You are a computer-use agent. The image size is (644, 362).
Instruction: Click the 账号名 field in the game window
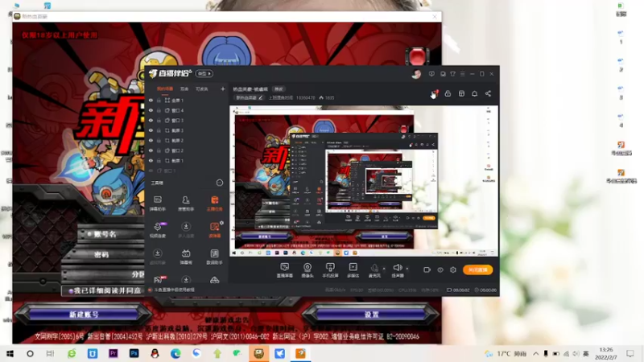[x=111, y=234]
